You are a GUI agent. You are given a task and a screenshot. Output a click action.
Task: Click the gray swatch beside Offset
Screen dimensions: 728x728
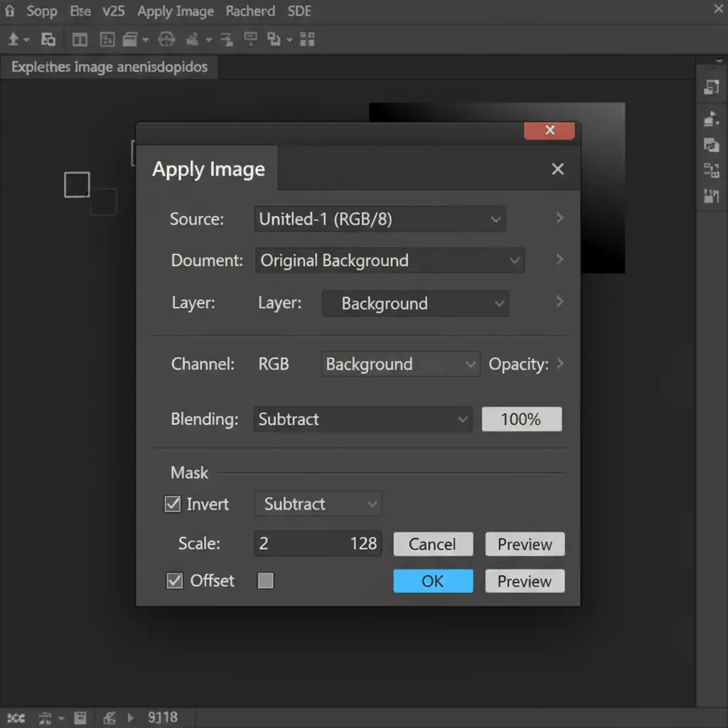click(265, 581)
